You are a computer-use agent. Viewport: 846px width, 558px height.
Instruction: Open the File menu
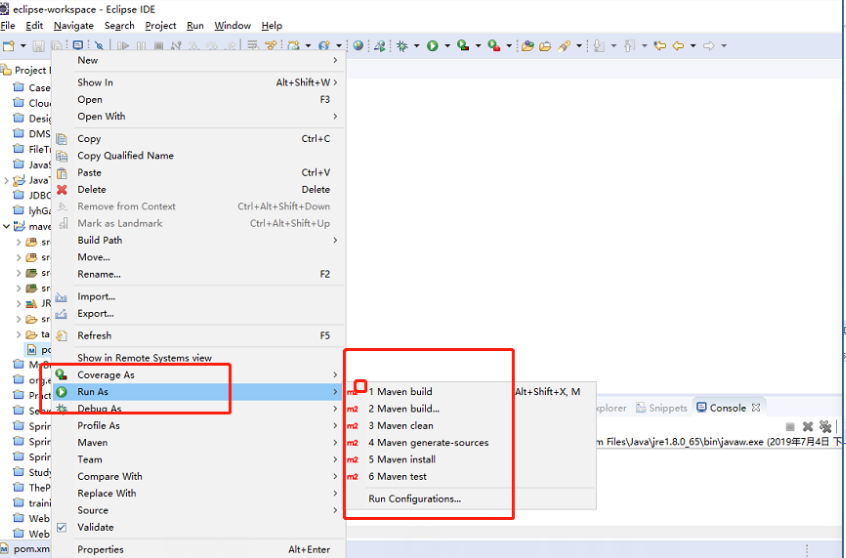8,25
